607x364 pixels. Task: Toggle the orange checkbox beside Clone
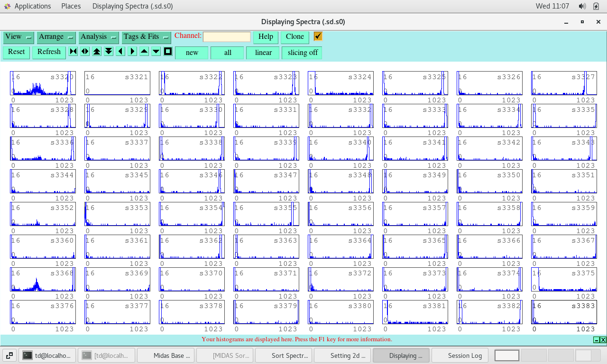tap(318, 36)
